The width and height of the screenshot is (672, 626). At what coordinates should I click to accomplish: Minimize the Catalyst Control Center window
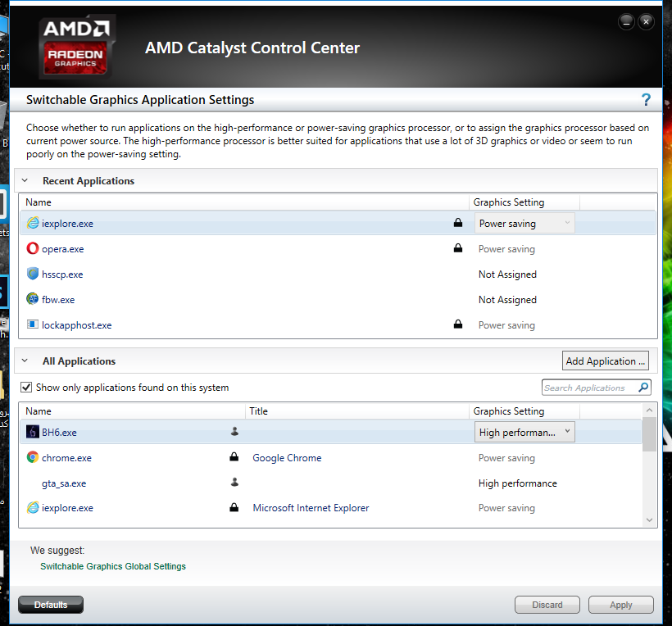(626, 21)
